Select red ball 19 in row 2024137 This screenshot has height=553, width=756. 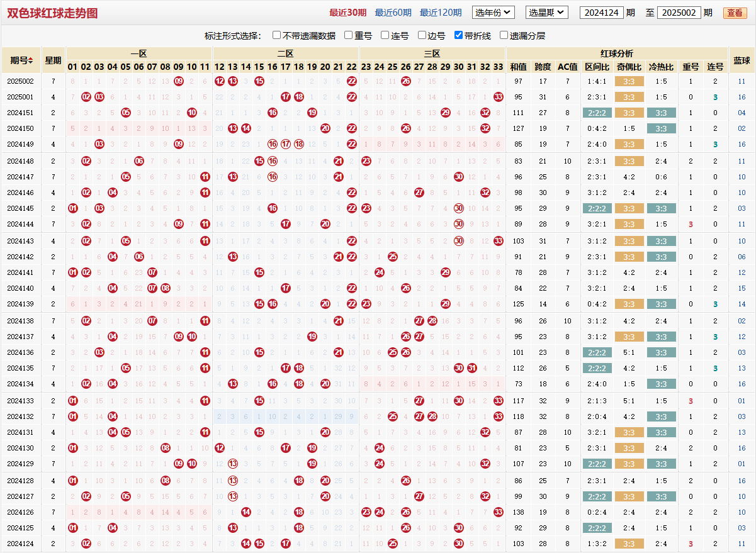(x=312, y=337)
